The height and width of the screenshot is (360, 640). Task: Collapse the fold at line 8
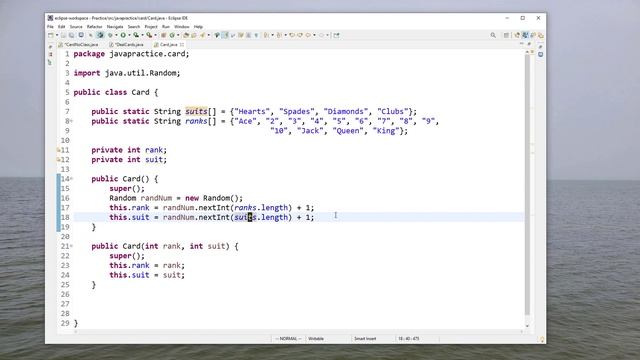point(71,121)
